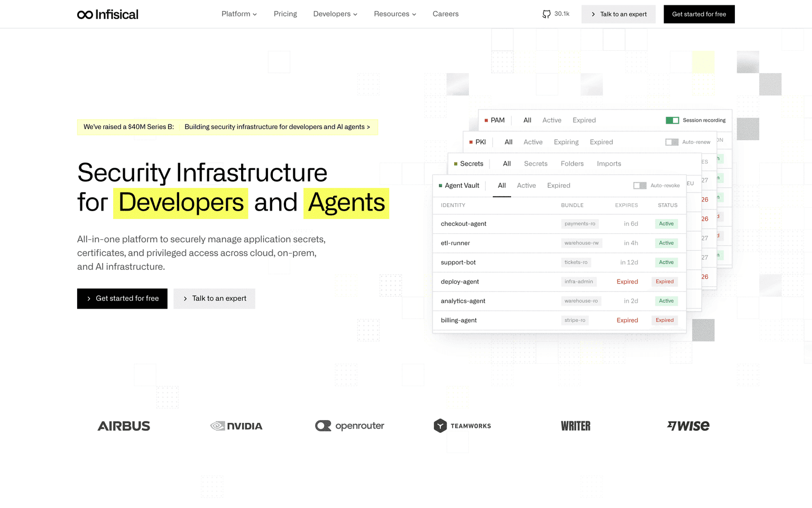Select the Expired tab in Agent Vault

click(x=559, y=186)
